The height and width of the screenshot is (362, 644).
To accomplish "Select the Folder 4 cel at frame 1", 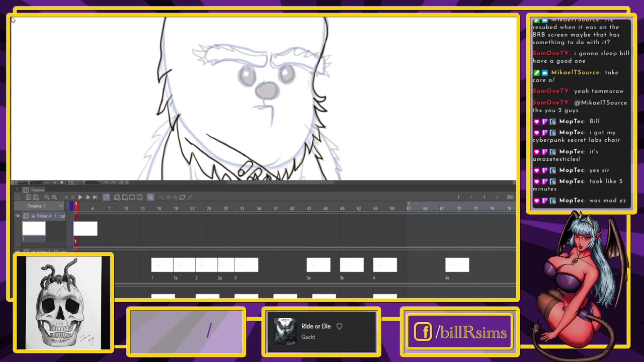I will click(x=86, y=229).
